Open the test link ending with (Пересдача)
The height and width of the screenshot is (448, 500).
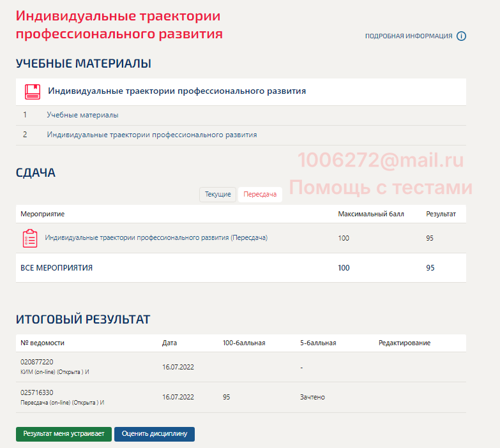[156, 237]
